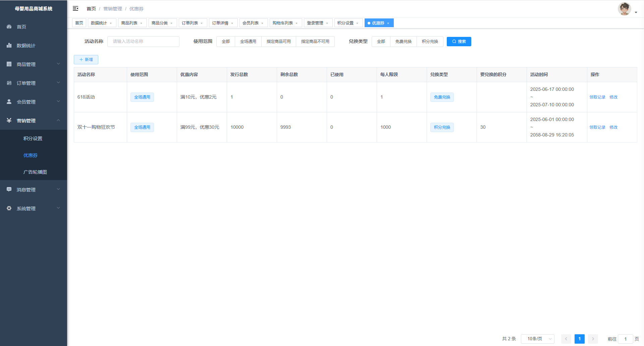Choose 积分兑换 under 兑换类型 filter
644x346 pixels.
click(x=430, y=42)
